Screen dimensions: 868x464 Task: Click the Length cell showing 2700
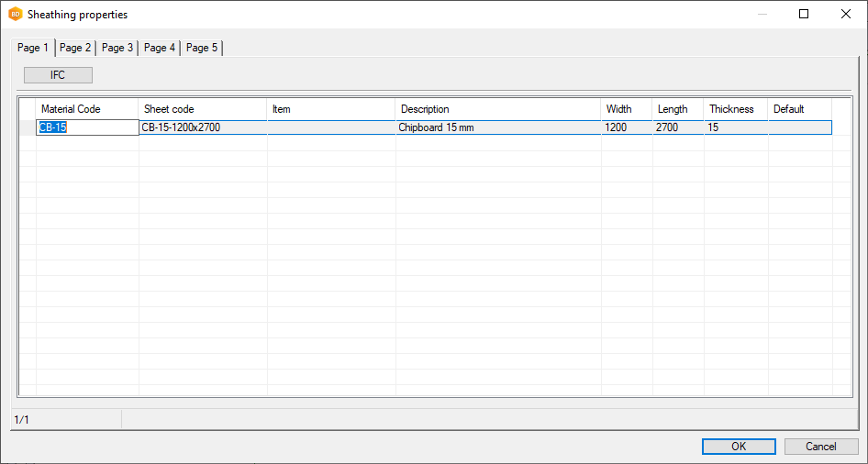click(678, 127)
